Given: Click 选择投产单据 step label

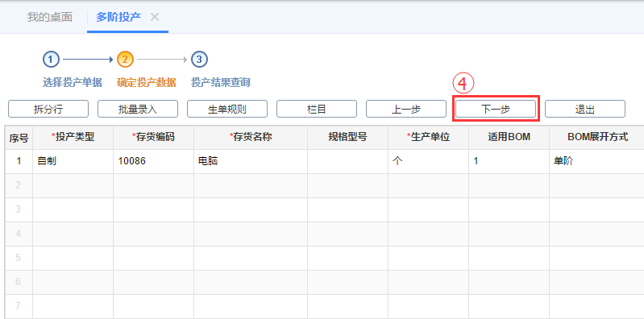Looking at the screenshot, I should pos(73,82).
